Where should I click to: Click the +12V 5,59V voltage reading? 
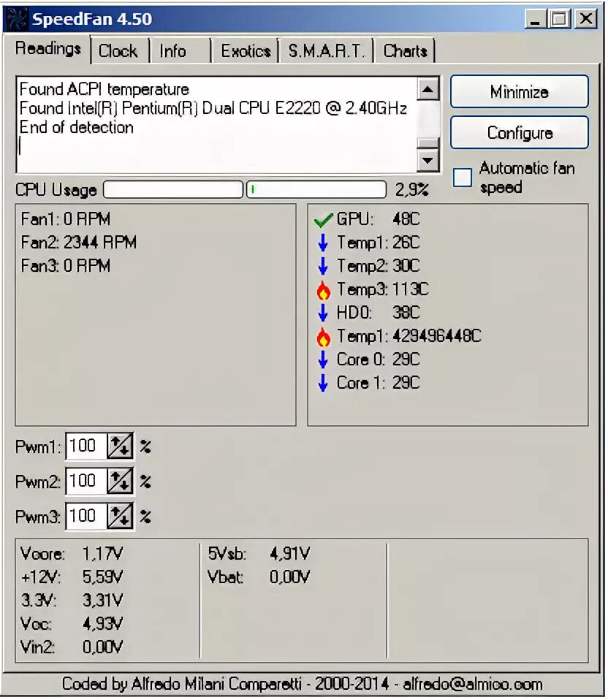[72, 577]
